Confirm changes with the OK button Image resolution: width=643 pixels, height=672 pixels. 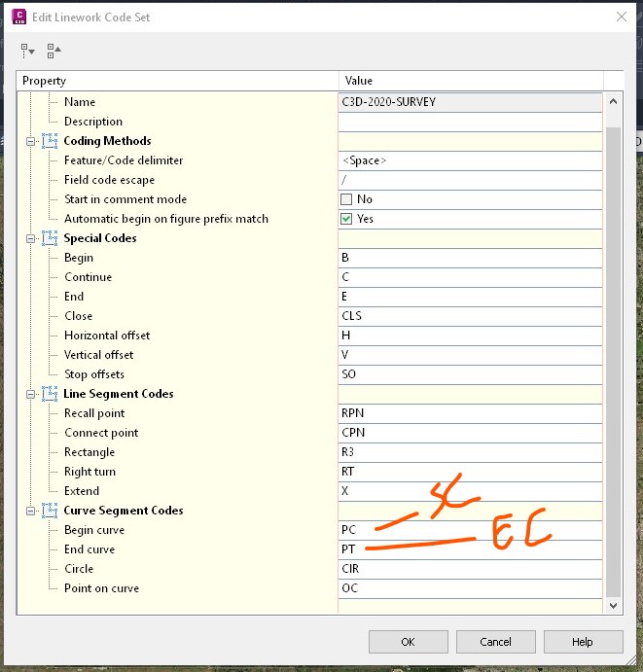tap(409, 642)
